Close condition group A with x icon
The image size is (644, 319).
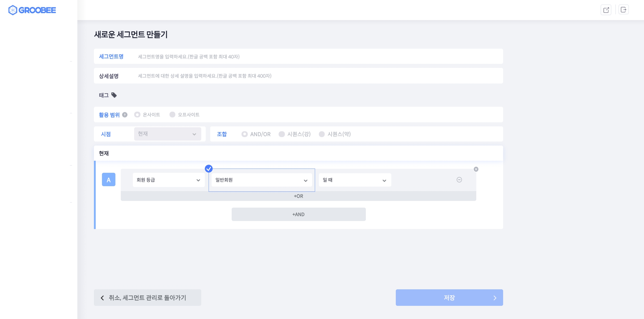tap(476, 169)
